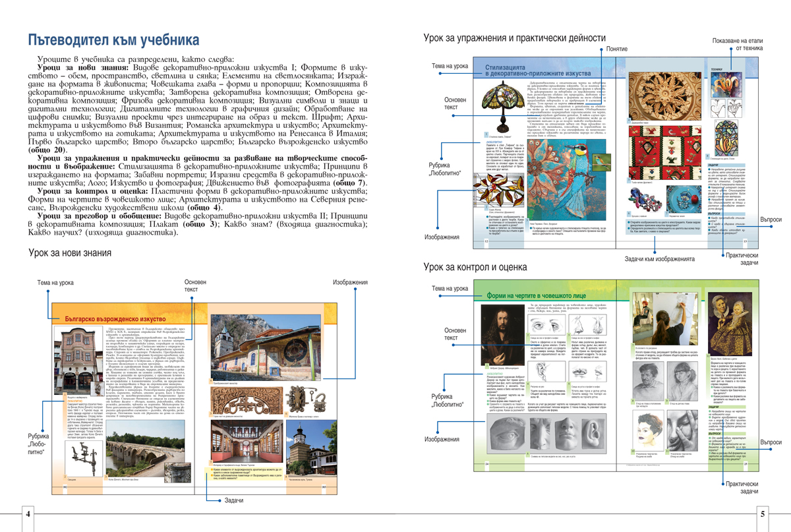The height and width of the screenshot is (532, 791).
Task: Click the green "Форми на чертите в човешкото лице" banner
Action: (541, 297)
